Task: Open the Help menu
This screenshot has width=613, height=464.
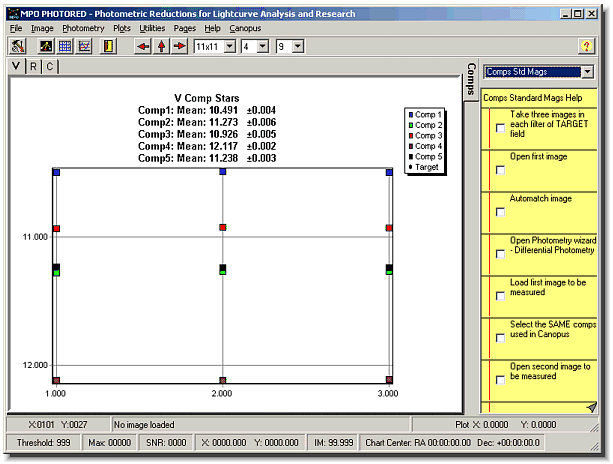Action: [x=212, y=28]
